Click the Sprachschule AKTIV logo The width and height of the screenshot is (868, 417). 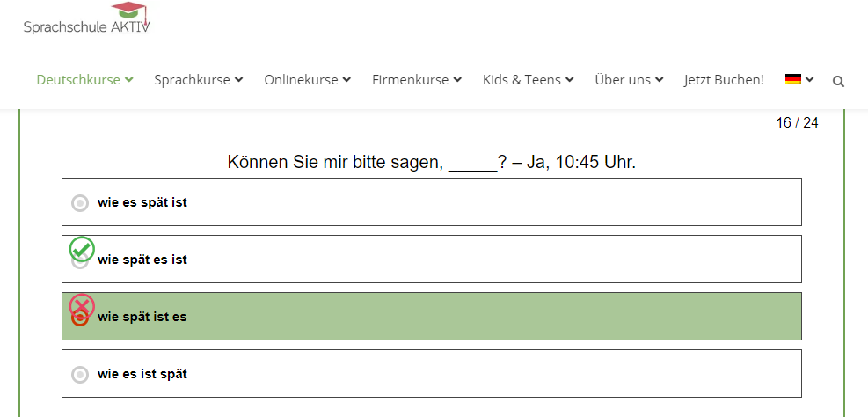(86, 18)
